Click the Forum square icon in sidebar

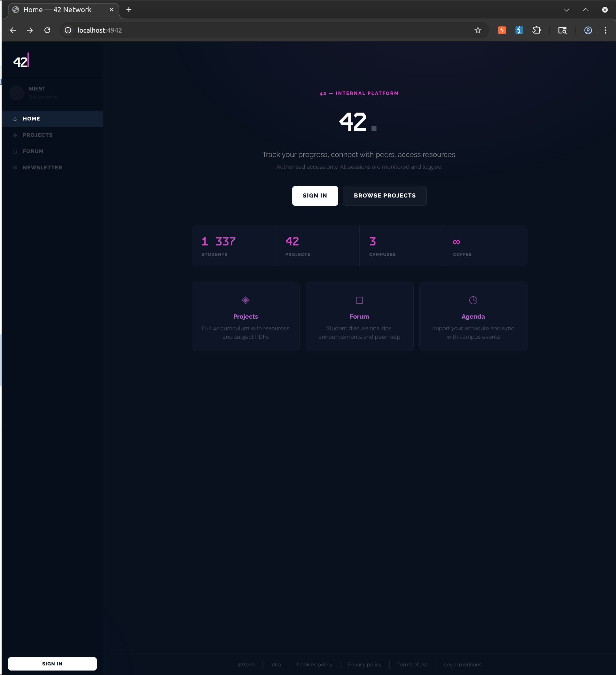coord(15,151)
